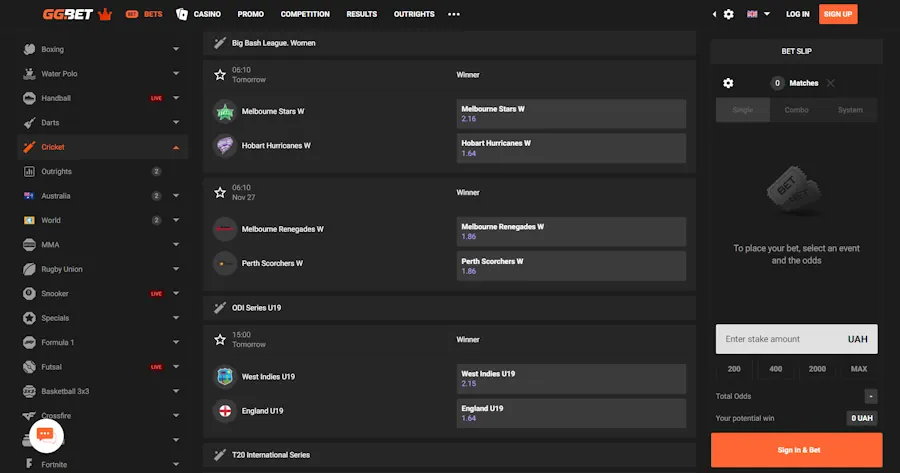Bet on Perth Scorchers W at 1.86
Viewport: 900px width, 473px height.
(x=571, y=266)
